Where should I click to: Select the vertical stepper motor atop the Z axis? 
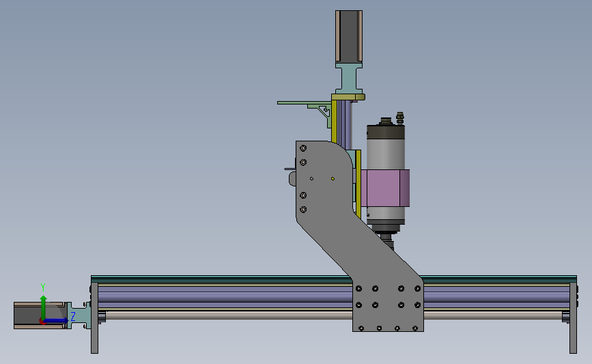[x=349, y=37]
